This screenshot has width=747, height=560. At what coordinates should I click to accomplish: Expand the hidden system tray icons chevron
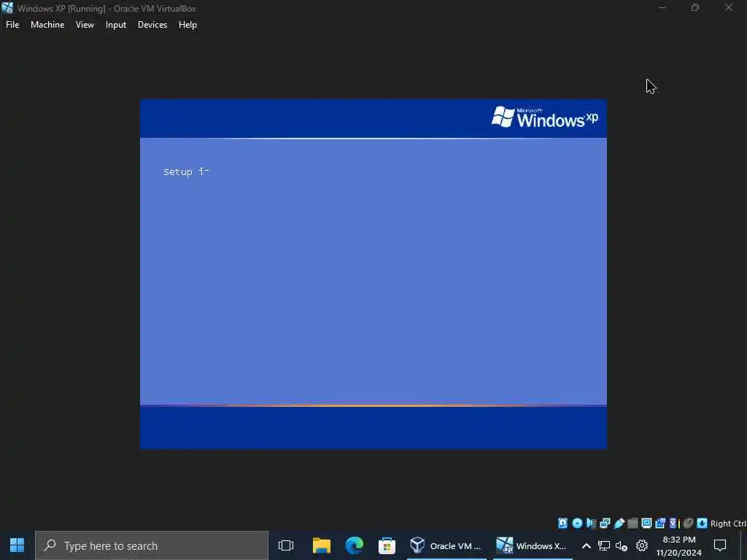click(587, 545)
